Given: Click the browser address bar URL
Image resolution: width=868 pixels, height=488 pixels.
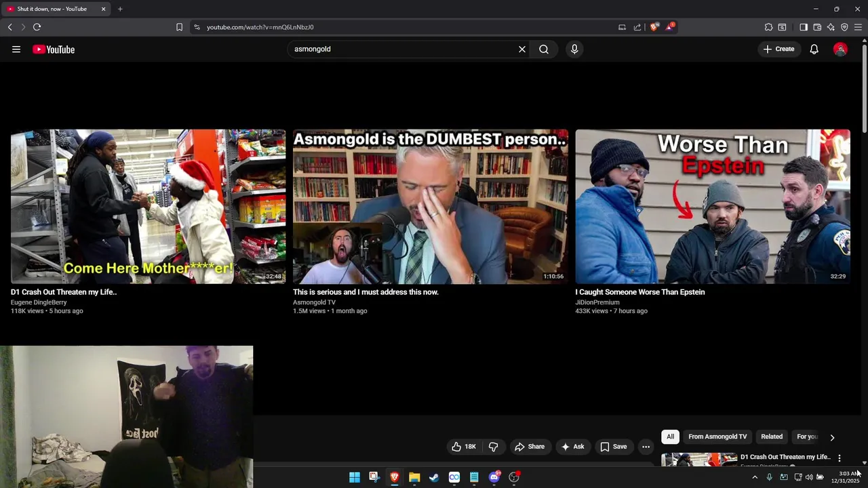Looking at the screenshot, I should point(260,27).
